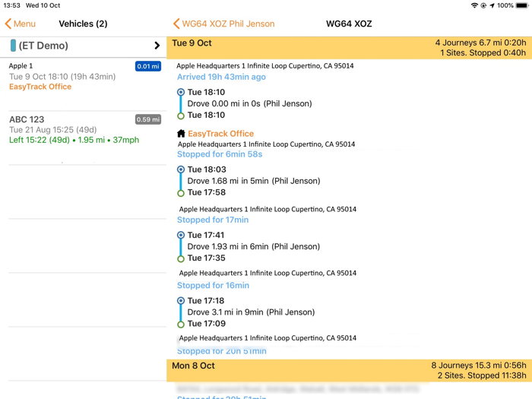Open EasyTrack Office site in journey list
This screenshot has width=532, height=399.
(221, 134)
